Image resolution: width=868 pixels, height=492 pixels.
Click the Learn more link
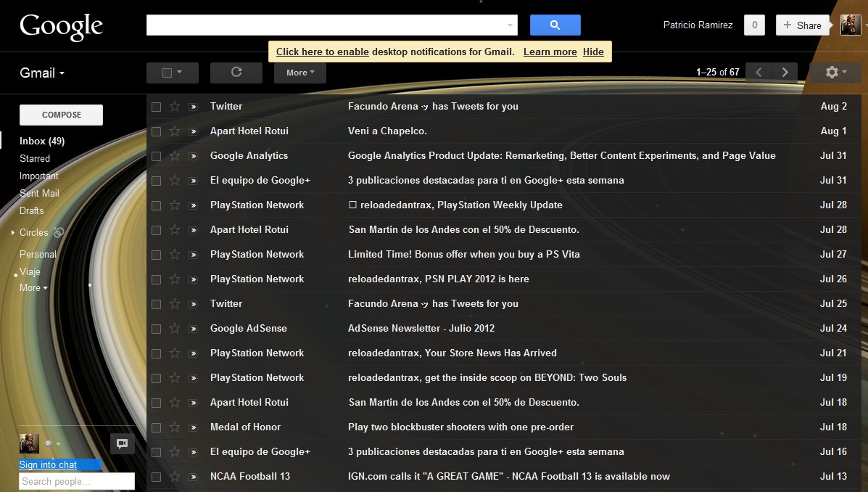click(550, 52)
